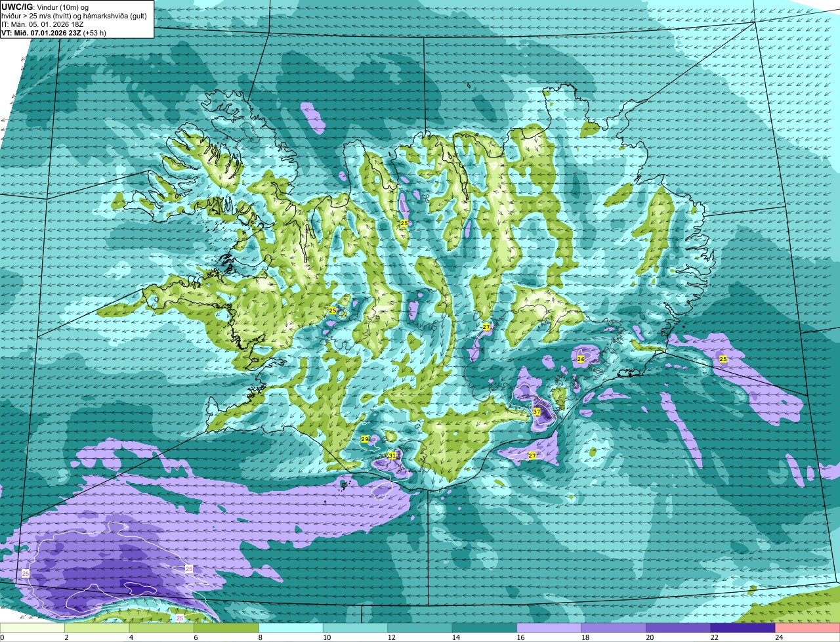Click the 14–16 m/s dark teal legend swatch
This screenshot has width=840, height=642.
point(485,628)
